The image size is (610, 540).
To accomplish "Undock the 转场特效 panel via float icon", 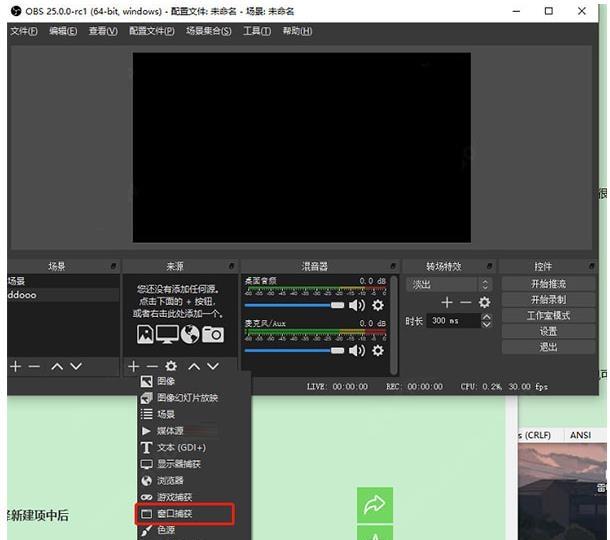I will click(489, 266).
